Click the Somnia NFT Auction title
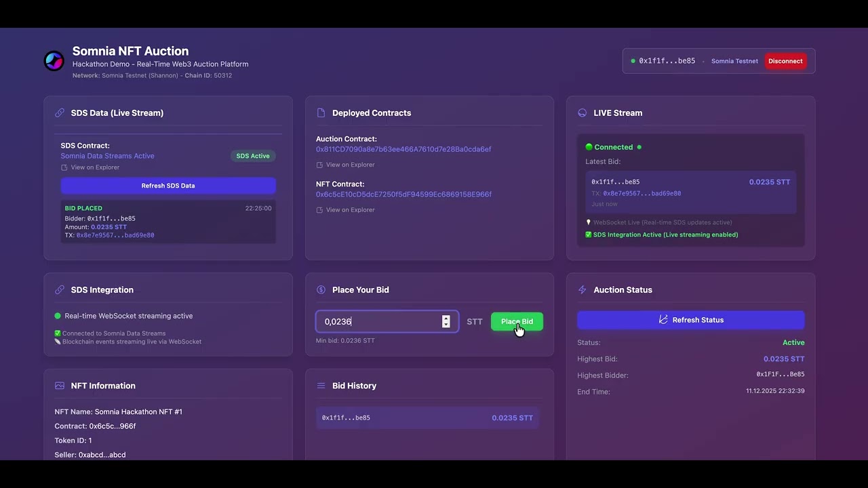This screenshot has height=488, width=868. click(x=130, y=51)
